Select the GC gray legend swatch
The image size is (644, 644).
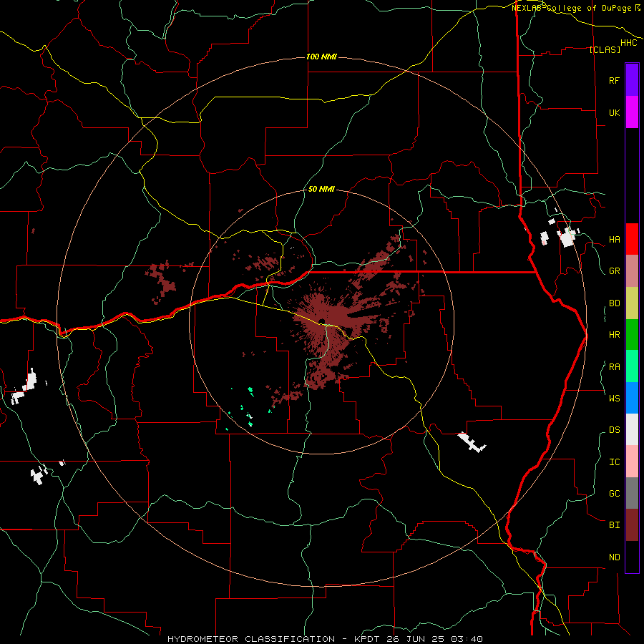click(632, 493)
